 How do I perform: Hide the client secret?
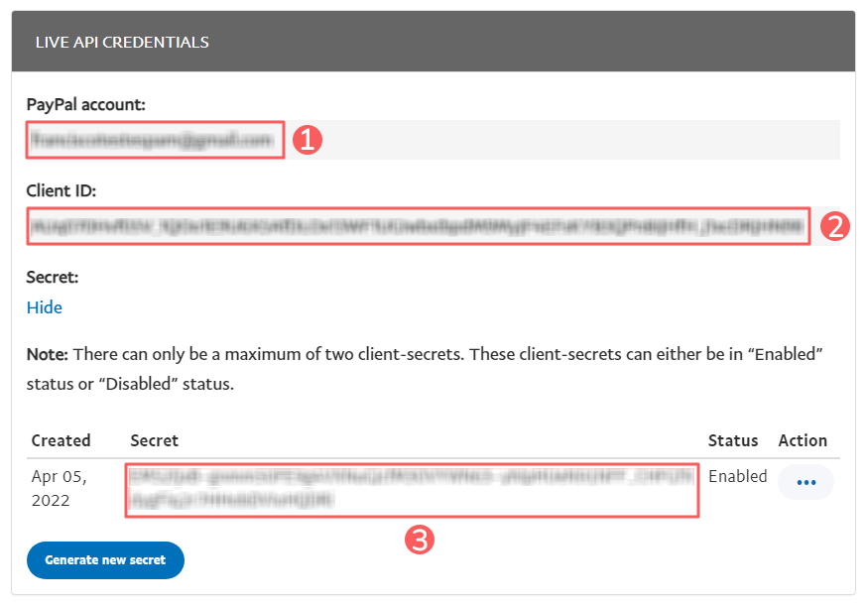tap(45, 307)
